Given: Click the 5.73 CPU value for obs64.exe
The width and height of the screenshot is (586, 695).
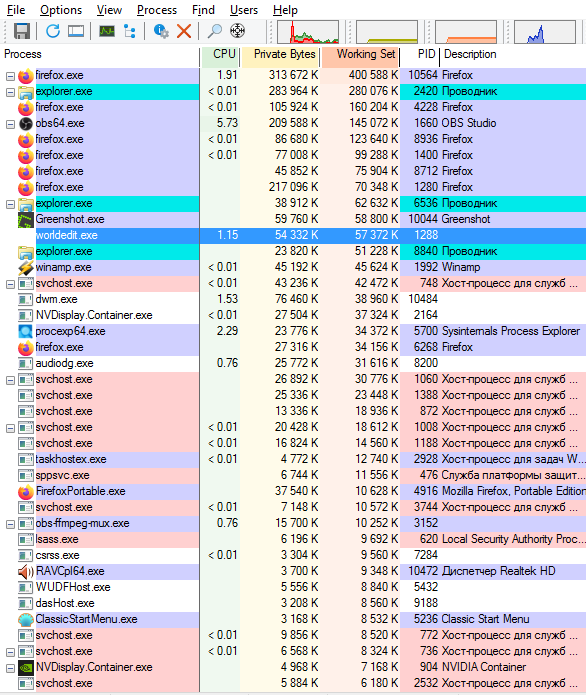Looking at the screenshot, I should tap(227, 123).
